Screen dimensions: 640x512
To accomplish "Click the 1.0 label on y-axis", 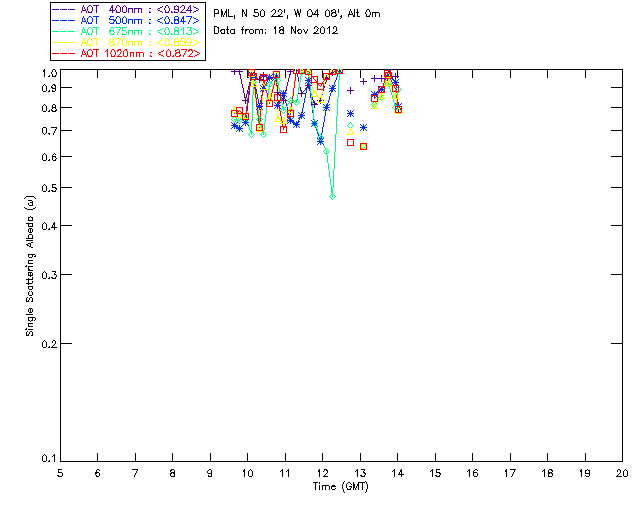I will (47, 73).
